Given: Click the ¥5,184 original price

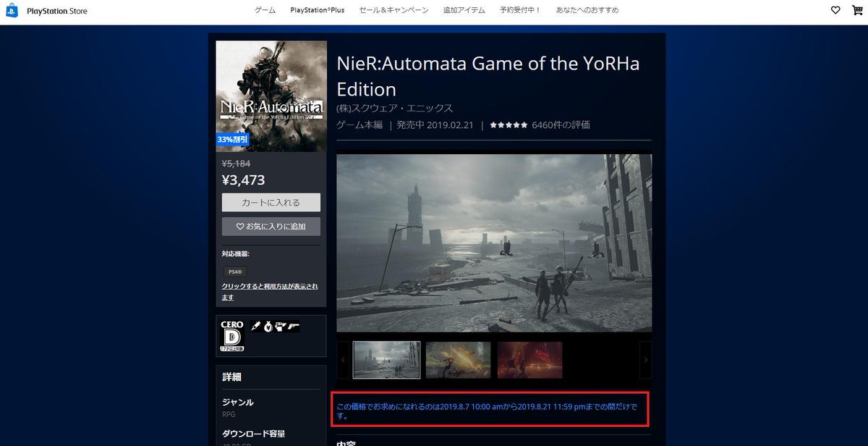Looking at the screenshot, I should point(237,164).
